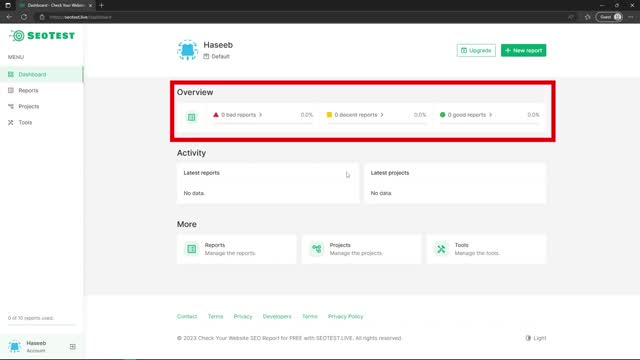This screenshot has width=640, height=360.
Task: Click the SEOTEST logo
Action: click(42, 36)
